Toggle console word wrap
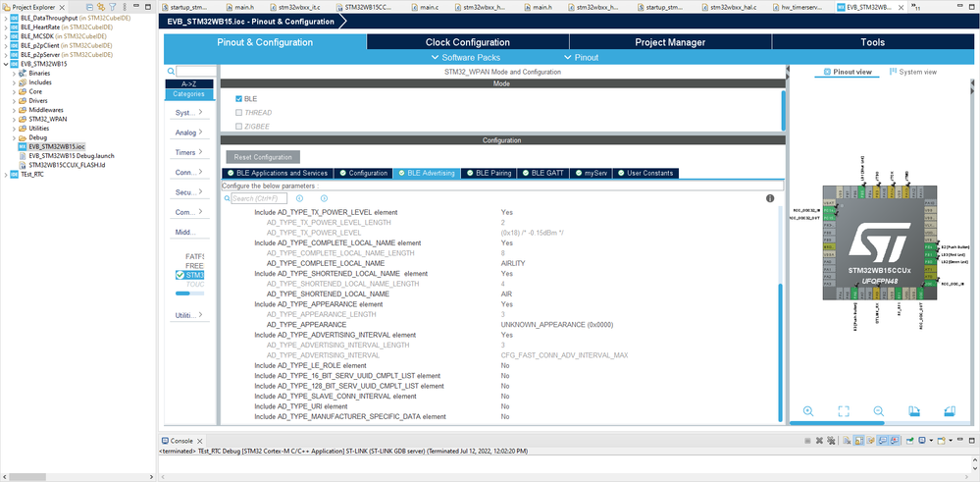The height and width of the screenshot is (482, 980). coord(870,441)
